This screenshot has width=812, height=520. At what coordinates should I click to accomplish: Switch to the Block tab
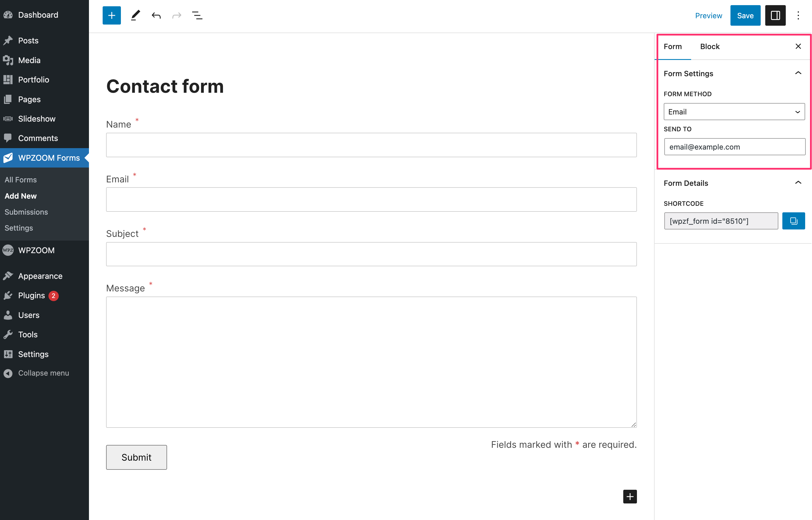click(x=710, y=47)
